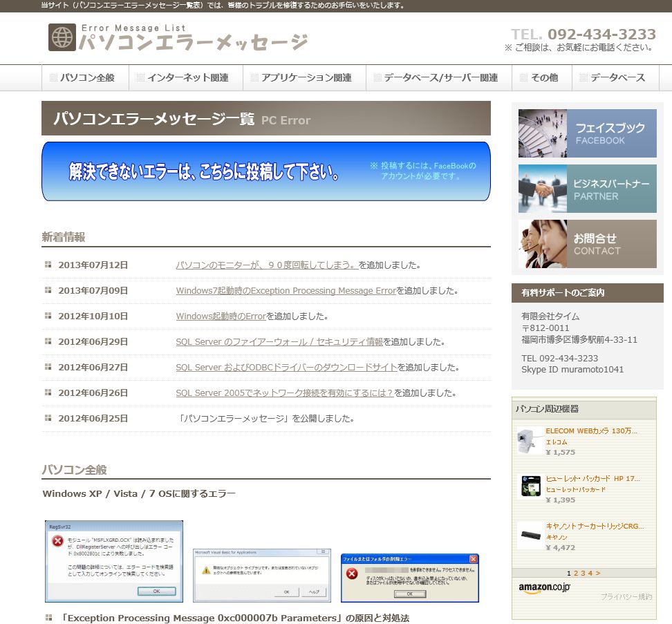
Task: Click the ELECOM web camera product image
Action: 529,441
